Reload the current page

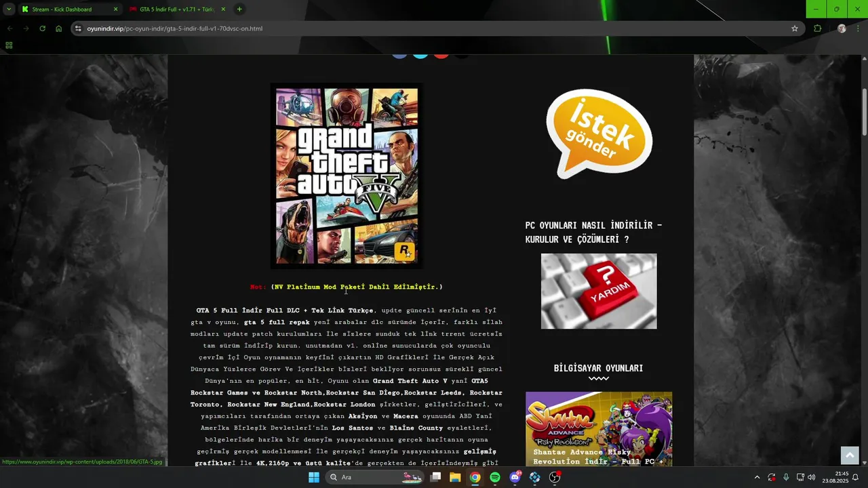(x=42, y=28)
